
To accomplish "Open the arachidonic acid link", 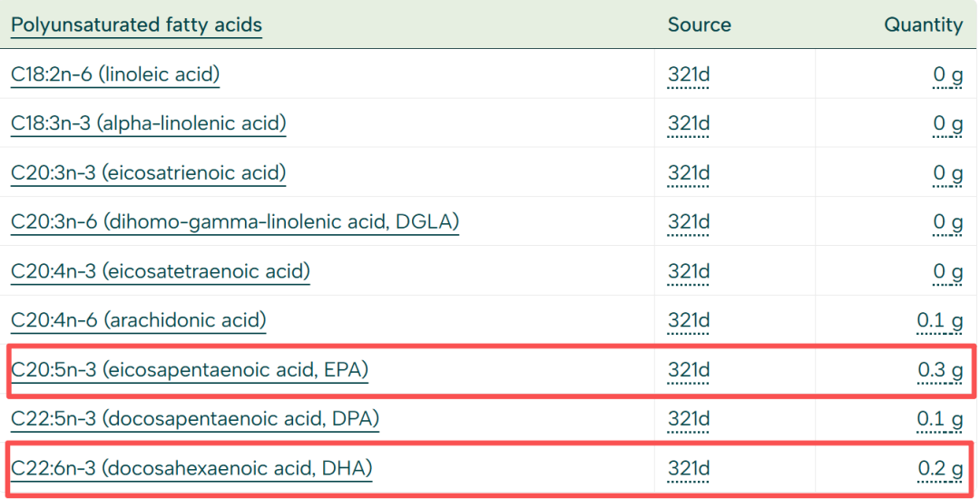I will 138,320.
